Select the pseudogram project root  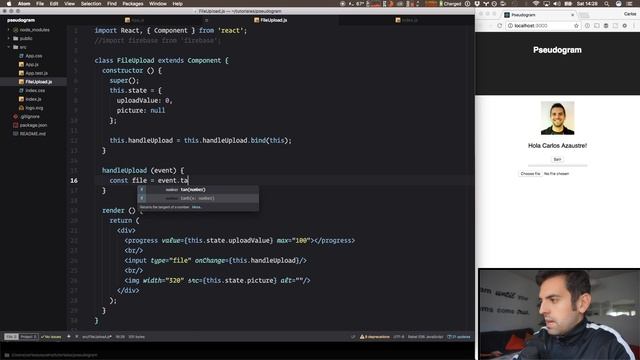[x=21, y=20]
